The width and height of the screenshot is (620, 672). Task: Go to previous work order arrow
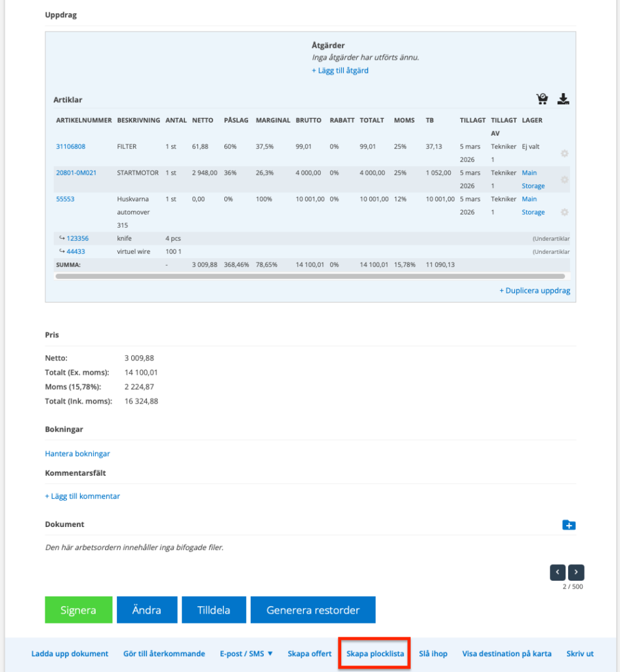click(558, 572)
